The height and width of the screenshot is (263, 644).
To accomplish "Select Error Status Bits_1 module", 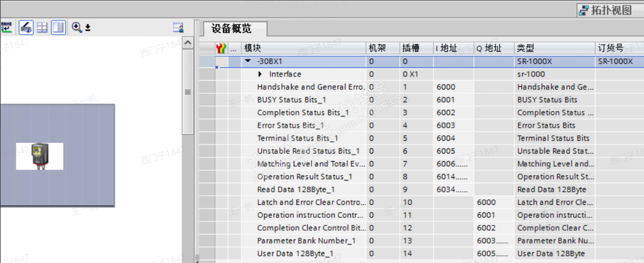I will 290,125.
